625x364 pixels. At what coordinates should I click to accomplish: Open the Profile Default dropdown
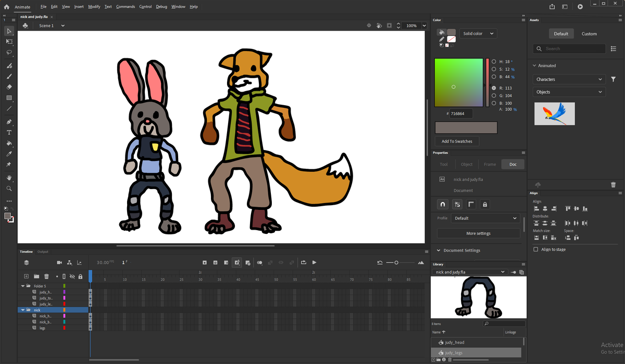click(485, 218)
